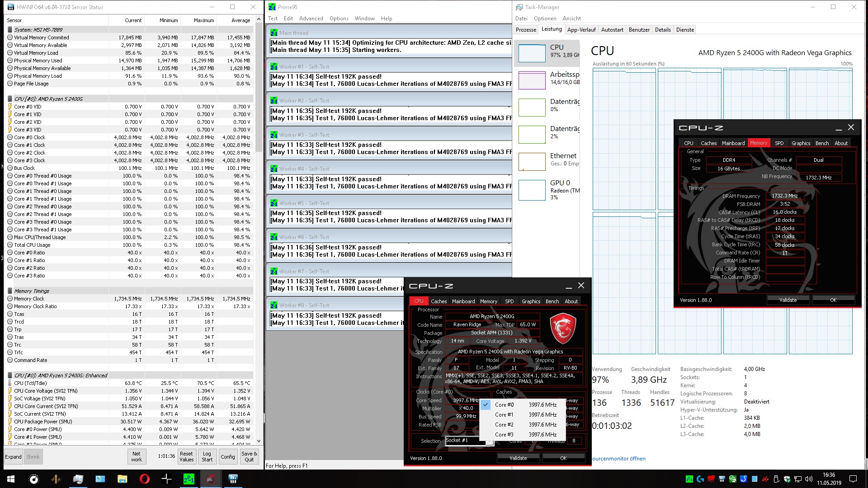Pick Core #3 from the core popup
The image size is (868, 488).
coord(504,435)
